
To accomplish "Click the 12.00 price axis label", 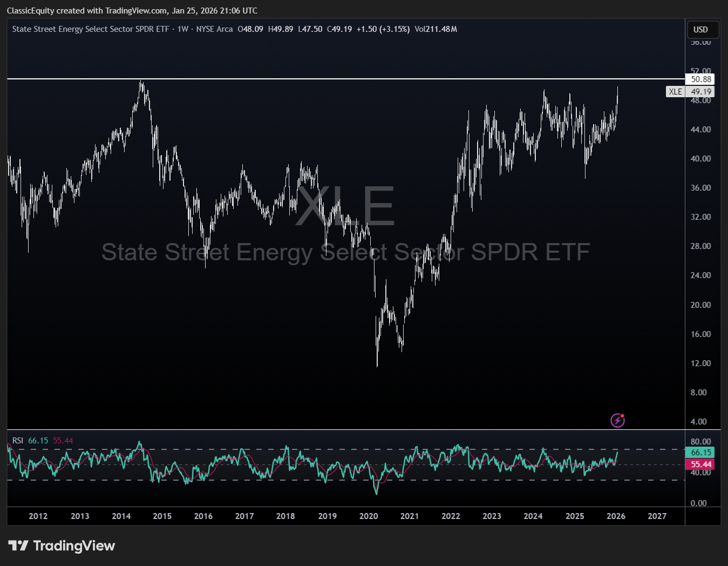I will (700, 363).
